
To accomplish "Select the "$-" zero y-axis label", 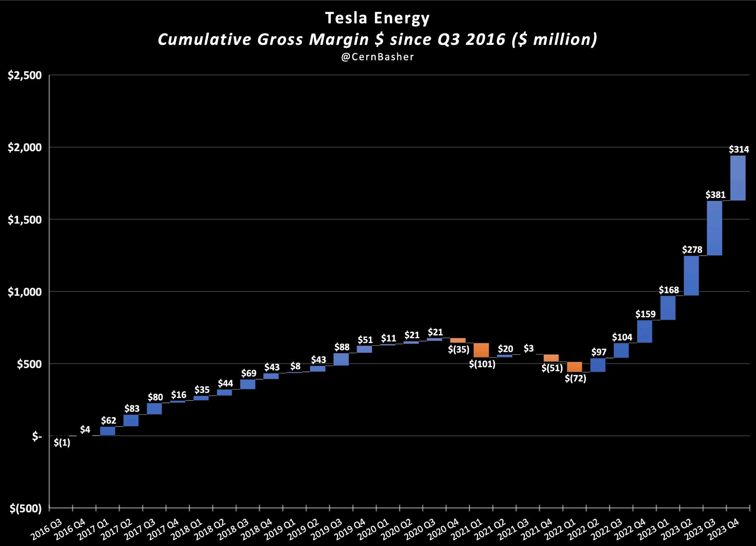I will (37, 436).
